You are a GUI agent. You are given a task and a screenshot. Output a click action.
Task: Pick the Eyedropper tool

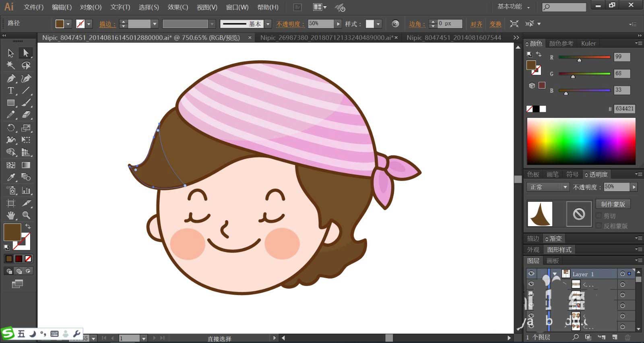coord(11,177)
